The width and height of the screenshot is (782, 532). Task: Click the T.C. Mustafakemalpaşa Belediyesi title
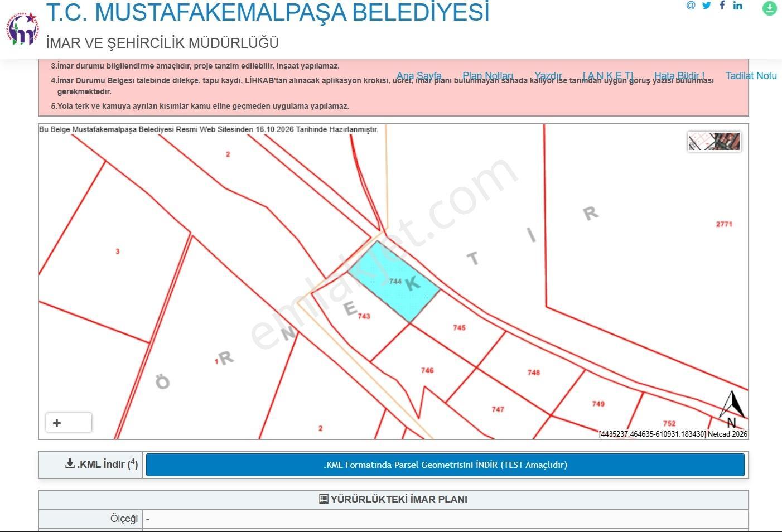[268, 12]
